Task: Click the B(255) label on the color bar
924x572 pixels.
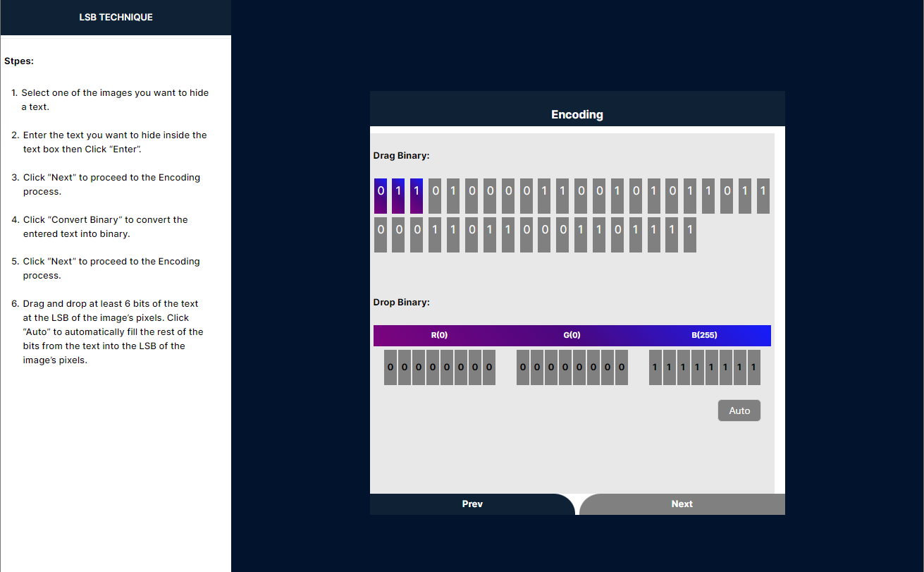Action: click(704, 335)
